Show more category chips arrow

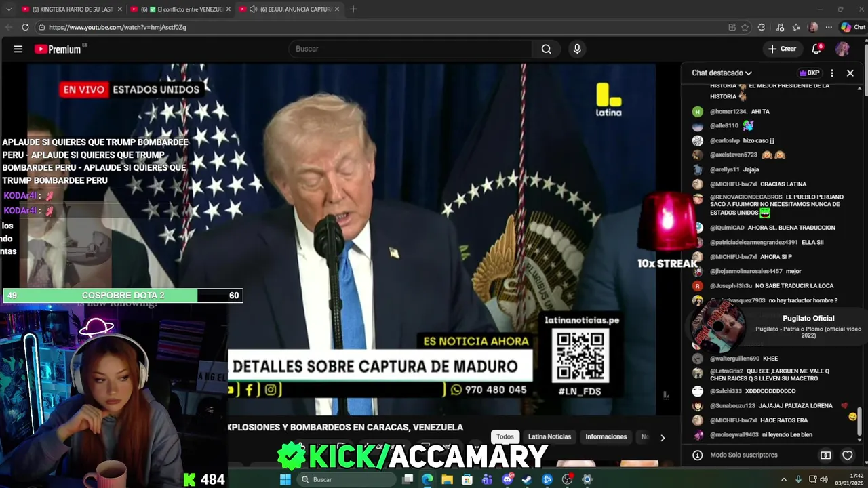tap(663, 437)
